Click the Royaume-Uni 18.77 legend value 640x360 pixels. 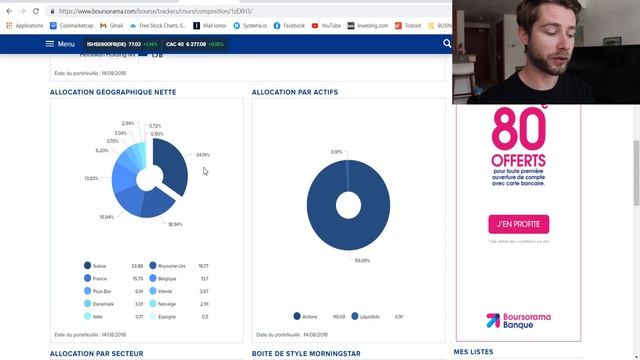203,266
